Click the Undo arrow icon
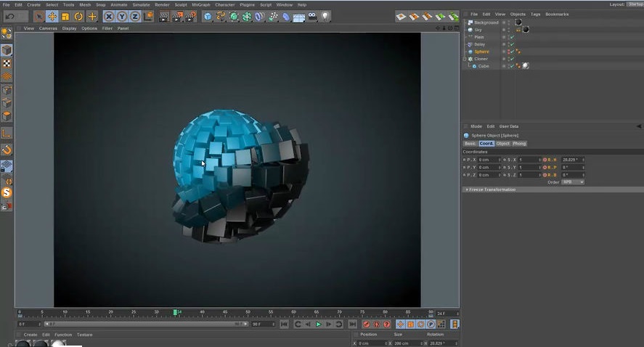Viewport: 644px width, 347px height. (x=9, y=16)
